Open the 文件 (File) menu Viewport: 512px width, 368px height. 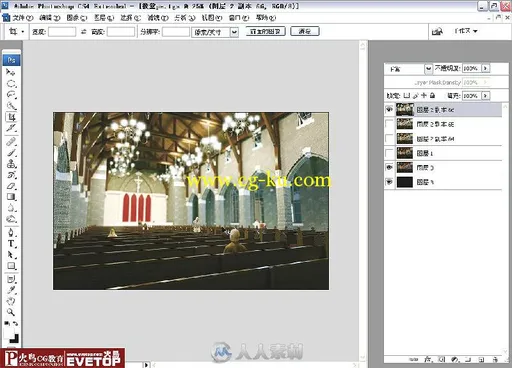[x=23, y=18]
